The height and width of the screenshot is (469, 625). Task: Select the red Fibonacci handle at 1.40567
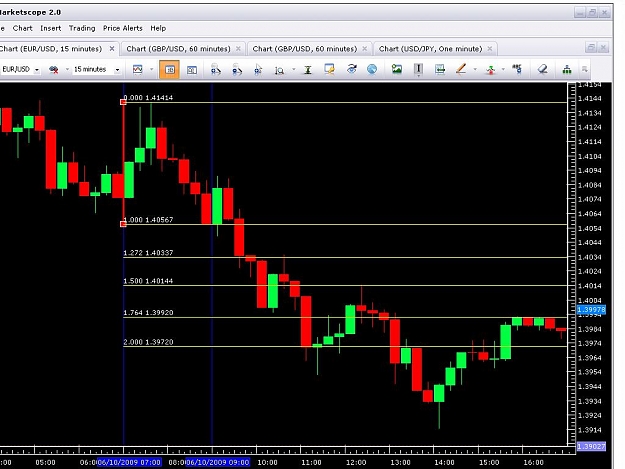click(123, 224)
